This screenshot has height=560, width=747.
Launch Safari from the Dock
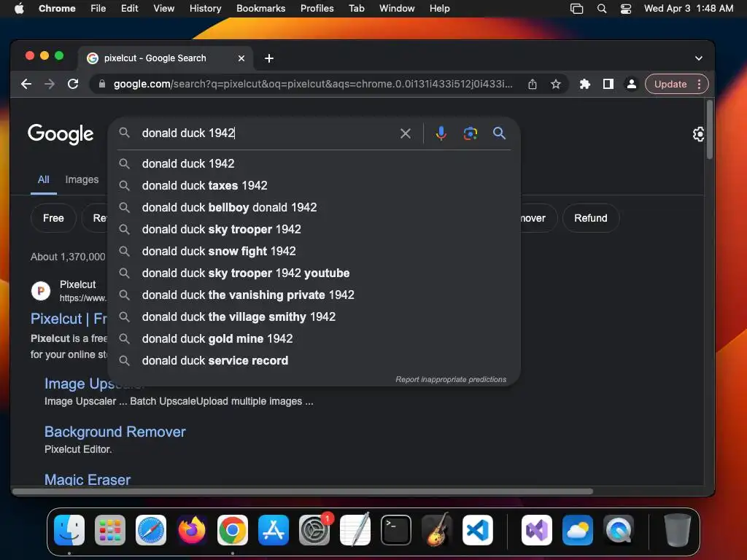click(x=151, y=530)
